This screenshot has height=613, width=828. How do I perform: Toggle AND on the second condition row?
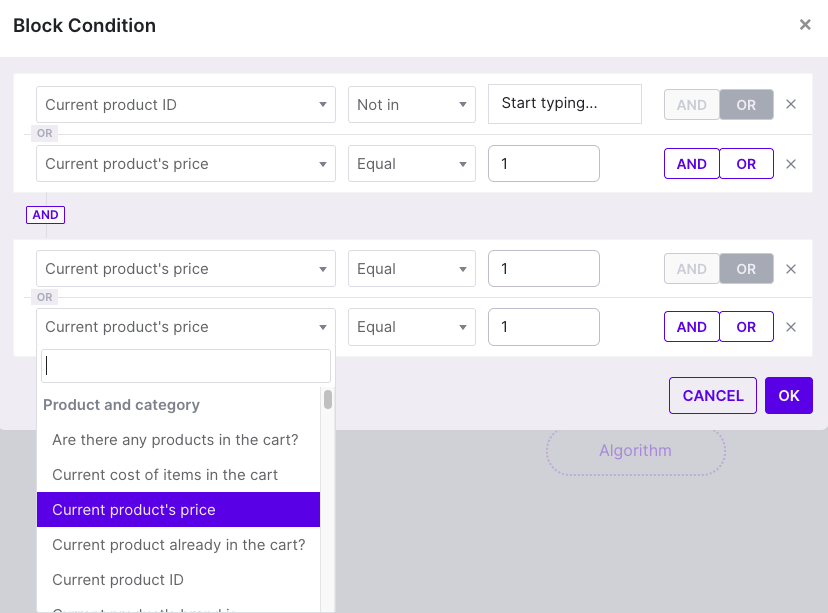pyautogui.click(x=692, y=164)
